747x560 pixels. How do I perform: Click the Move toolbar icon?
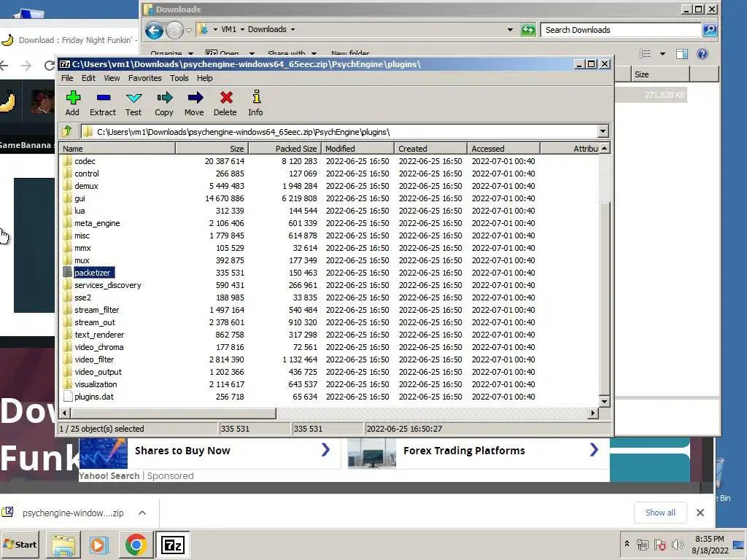coord(194,103)
